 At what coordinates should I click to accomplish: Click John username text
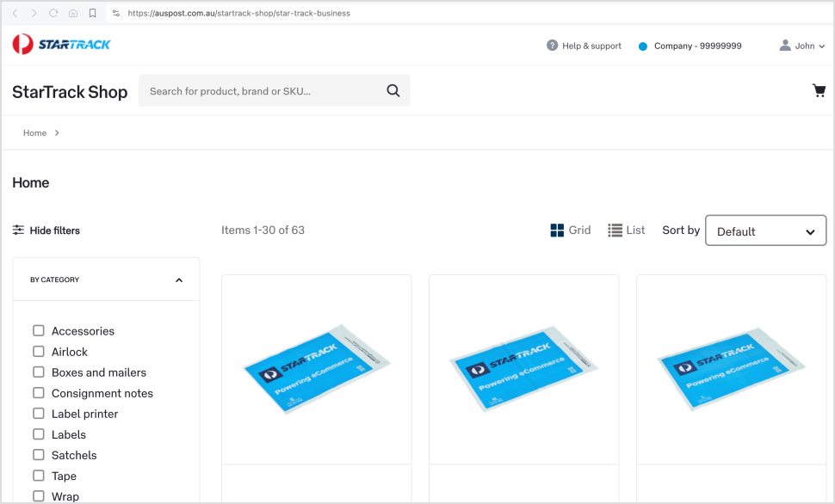805,46
